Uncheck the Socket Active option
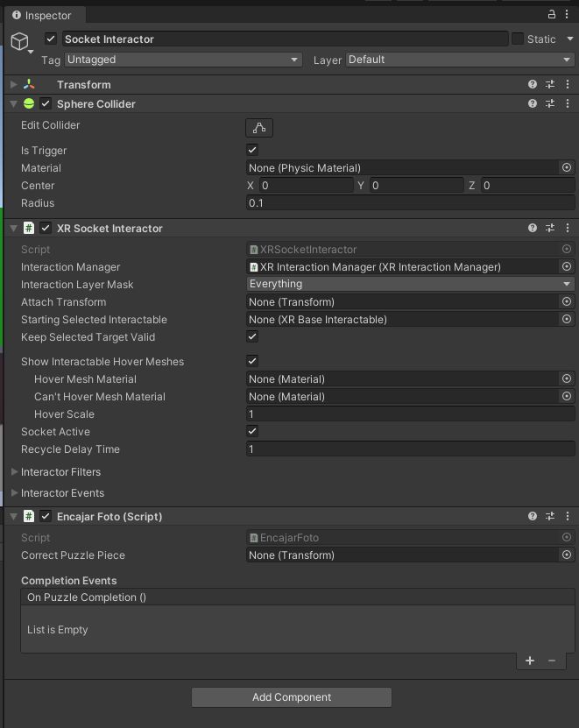Image resolution: width=579 pixels, height=728 pixels. 251,431
